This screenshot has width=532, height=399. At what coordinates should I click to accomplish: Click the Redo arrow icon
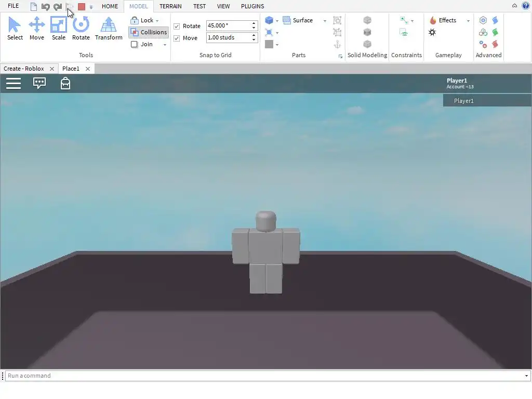(x=58, y=6)
